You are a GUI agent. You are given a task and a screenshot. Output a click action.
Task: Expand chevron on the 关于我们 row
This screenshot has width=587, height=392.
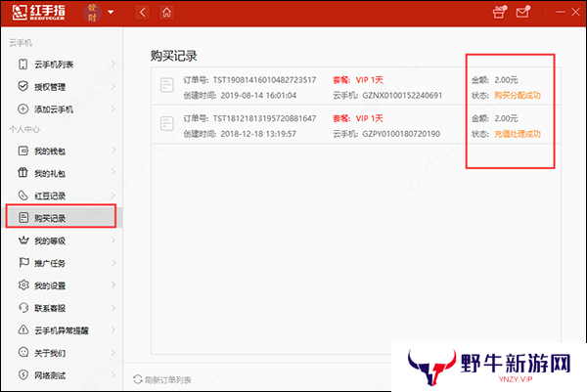tap(113, 353)
